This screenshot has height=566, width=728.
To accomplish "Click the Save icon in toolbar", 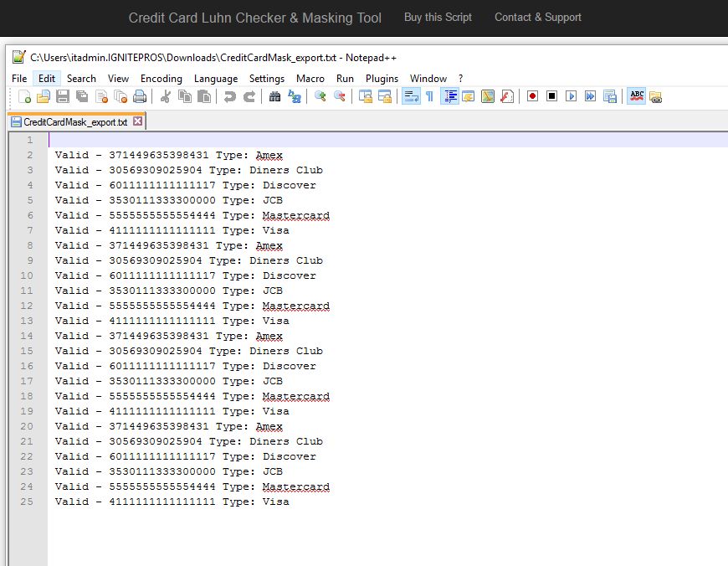I will (63, 96).
